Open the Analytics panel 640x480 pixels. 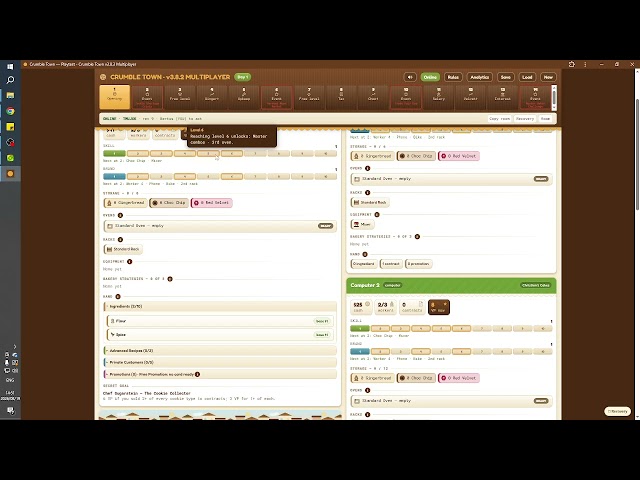480,77
